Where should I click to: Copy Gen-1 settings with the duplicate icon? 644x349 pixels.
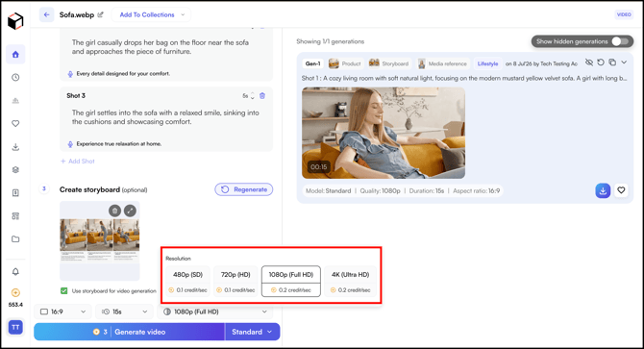click(612, 62)
